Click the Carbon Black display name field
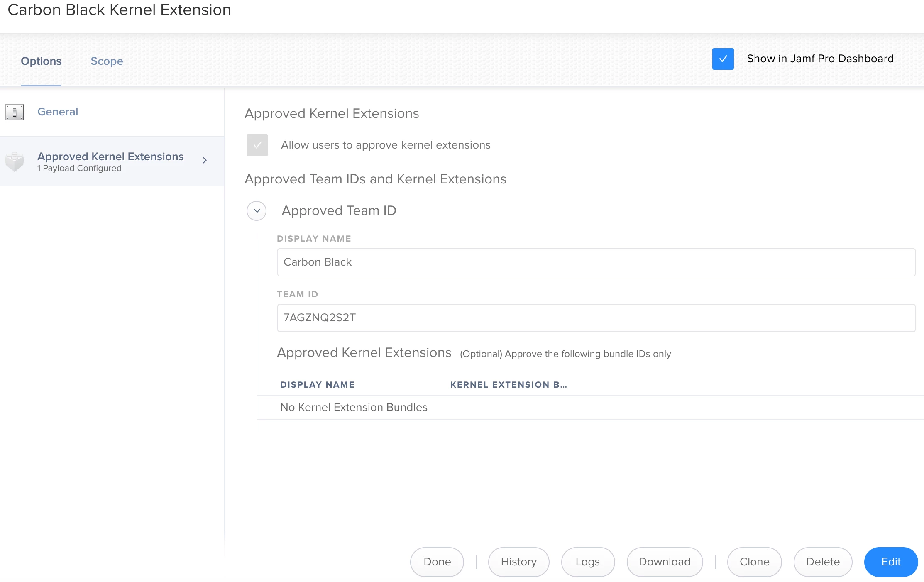 [x=596, y=262]
